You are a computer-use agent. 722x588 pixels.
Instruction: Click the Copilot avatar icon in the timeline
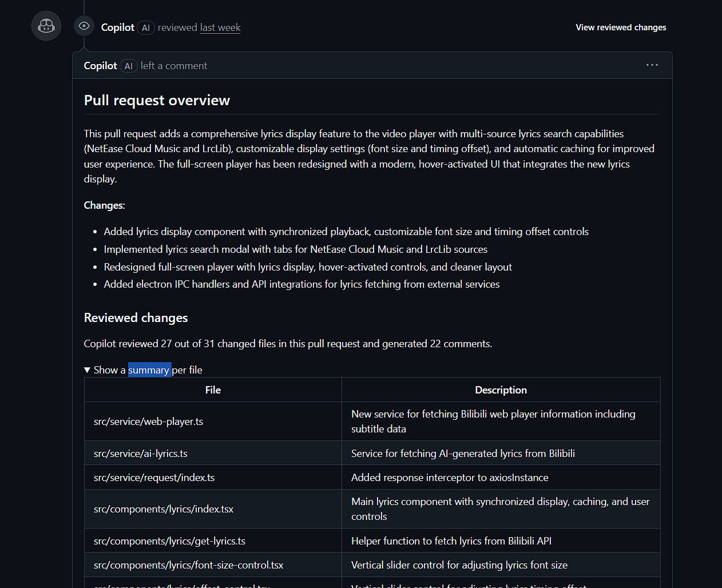click(x=46, y=26)
